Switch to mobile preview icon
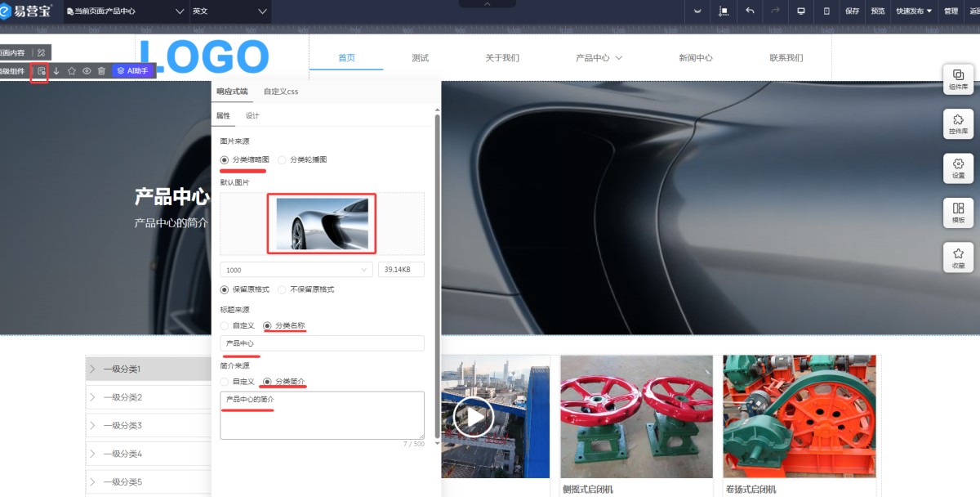The image size is (980, 497). coord(826,11)
